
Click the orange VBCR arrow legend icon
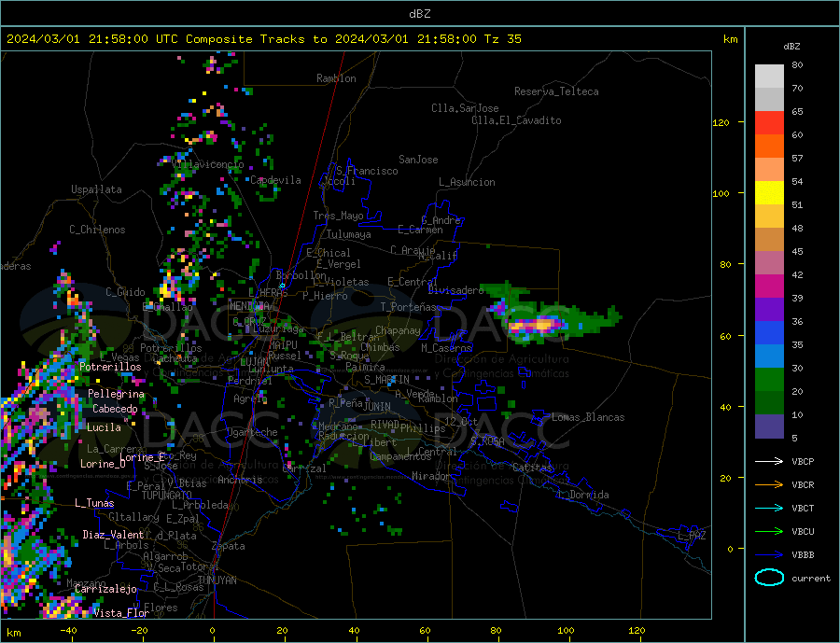tap(769, 485)
